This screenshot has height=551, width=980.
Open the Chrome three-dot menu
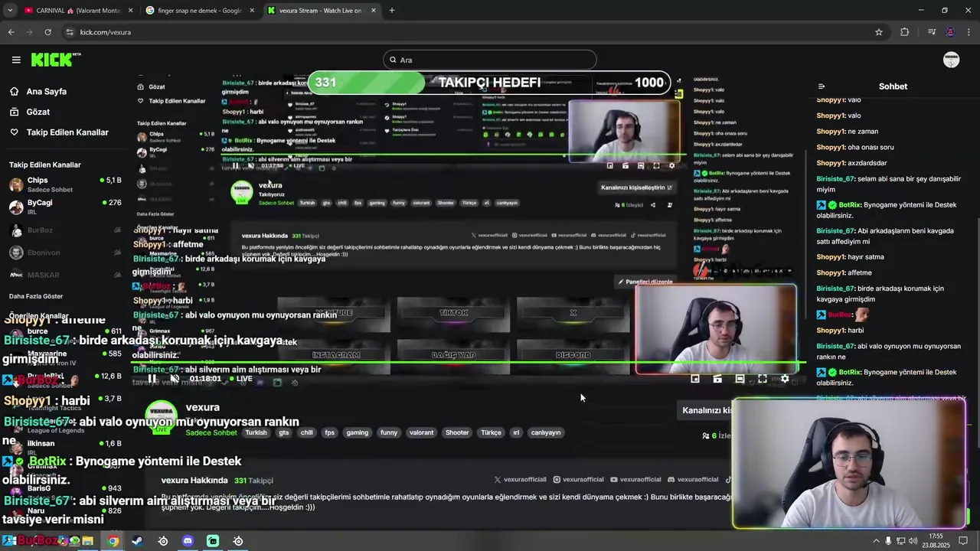click(x=969, y=32)
